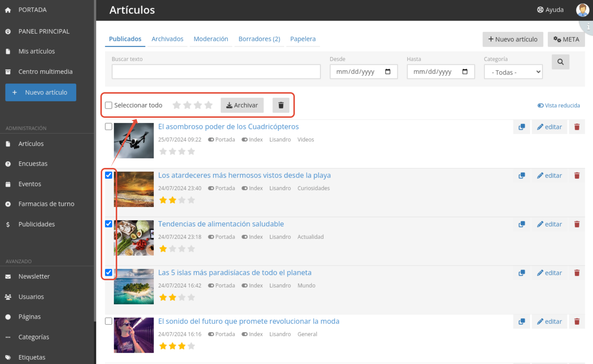Open the user avatar profile
This screenshot has width=593, height=364.
pyautogui.click(x=582, y=10)
